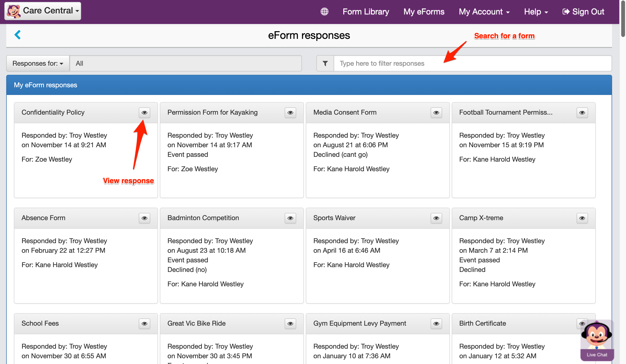View the Sports Waiver response
Screen dimensions: 626x364
[x=436, y=218]
